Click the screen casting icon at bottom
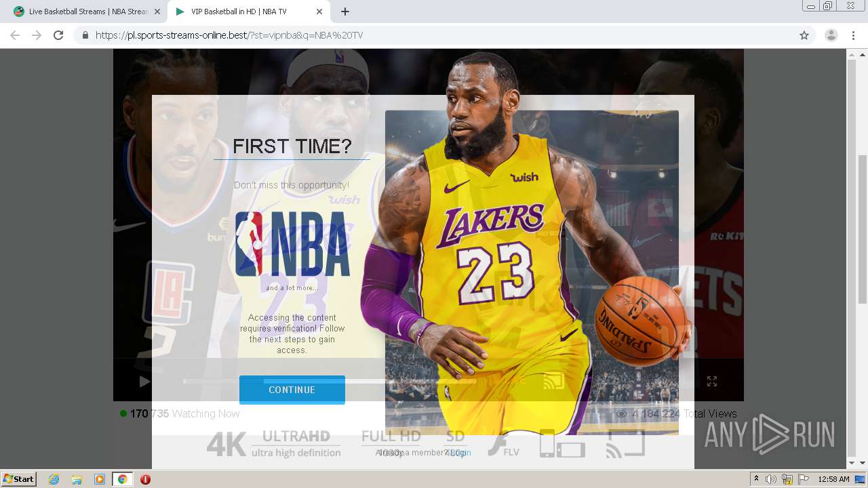 (625, 444)
